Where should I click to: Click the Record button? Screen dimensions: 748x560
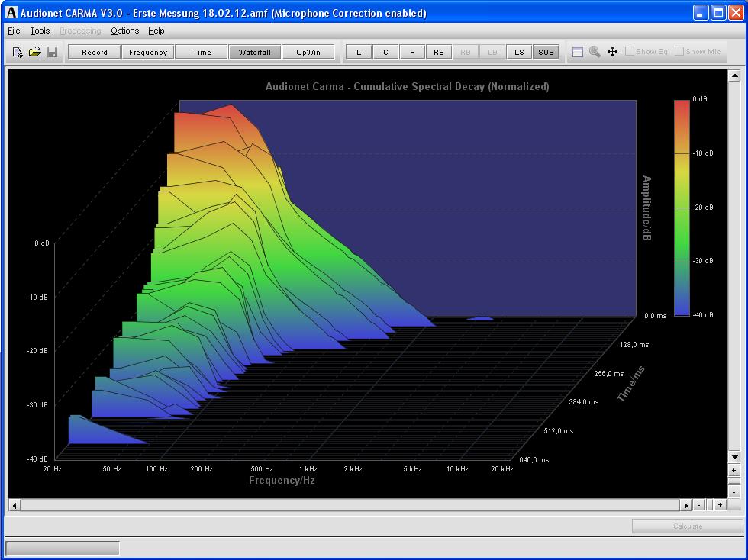pos(95,52)
